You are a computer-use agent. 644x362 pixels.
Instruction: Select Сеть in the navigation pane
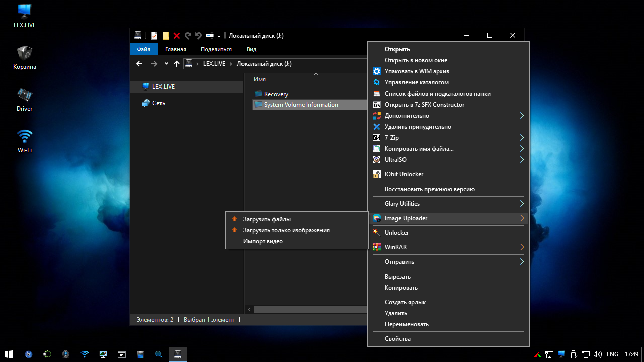[158, 103]
